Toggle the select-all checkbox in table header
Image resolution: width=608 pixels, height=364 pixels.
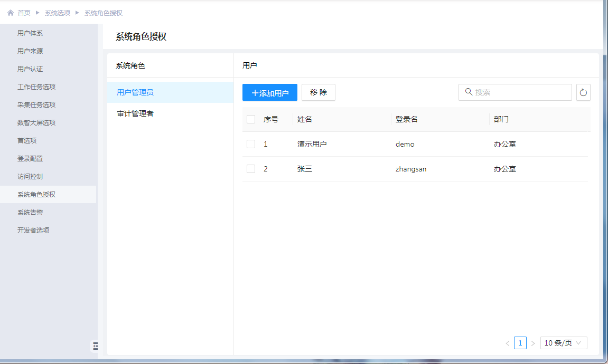click(x=251, y=119)
